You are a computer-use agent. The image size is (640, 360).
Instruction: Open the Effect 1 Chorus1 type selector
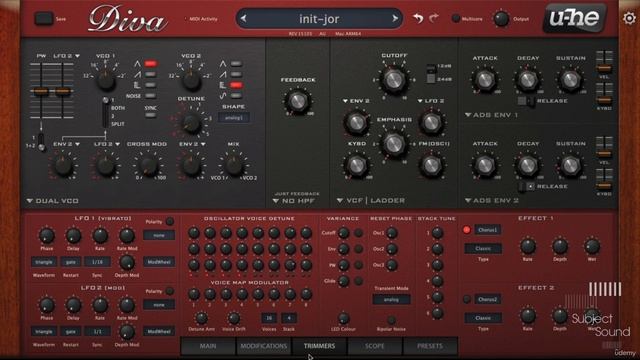click(488, 230)
